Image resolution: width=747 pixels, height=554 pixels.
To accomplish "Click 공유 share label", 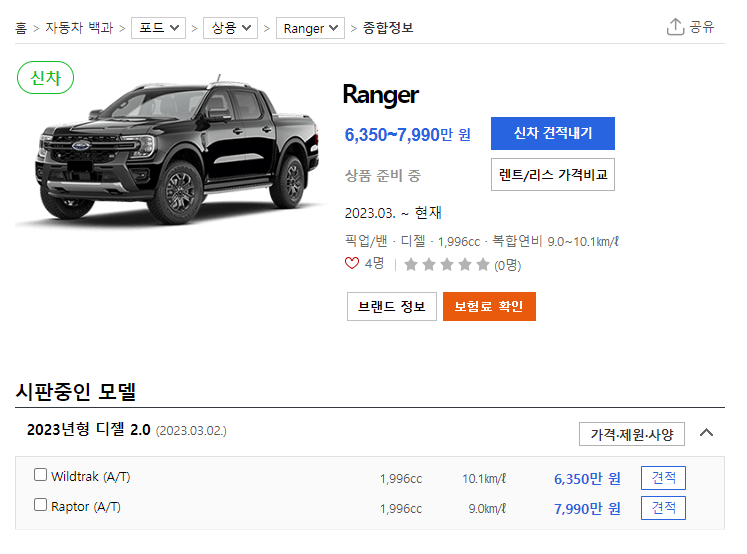I will tap(702, 27).
